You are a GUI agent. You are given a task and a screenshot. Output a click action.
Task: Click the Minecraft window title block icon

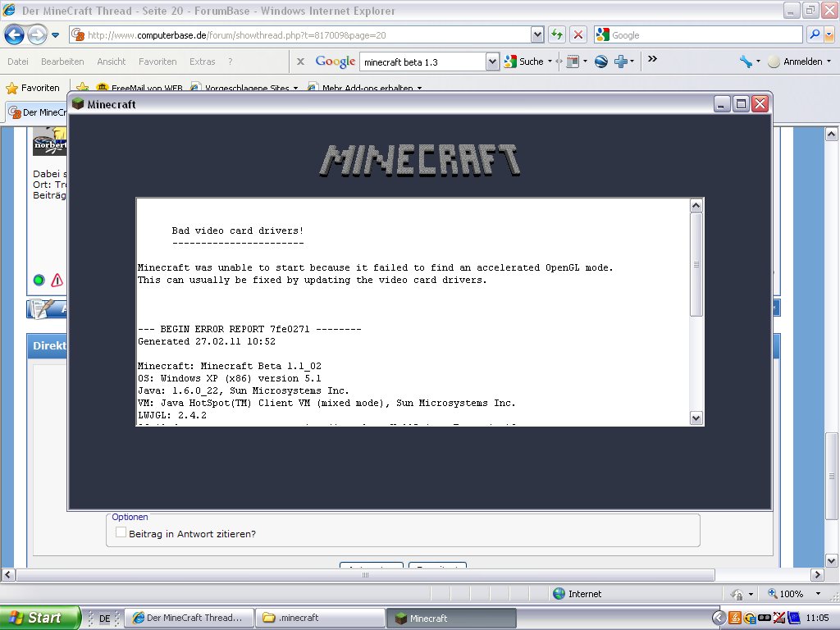(78, 103)
